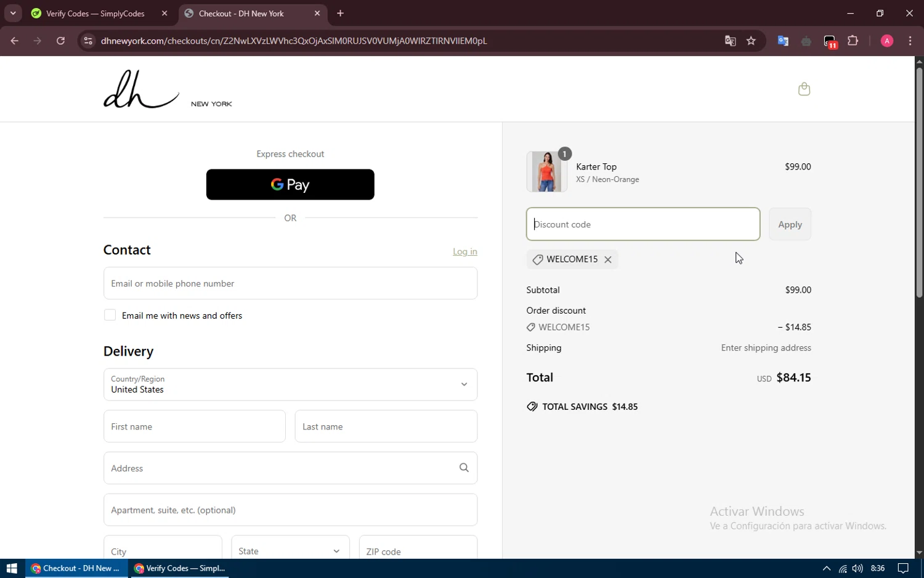Open a new browser tab

[x=341, y=14]
